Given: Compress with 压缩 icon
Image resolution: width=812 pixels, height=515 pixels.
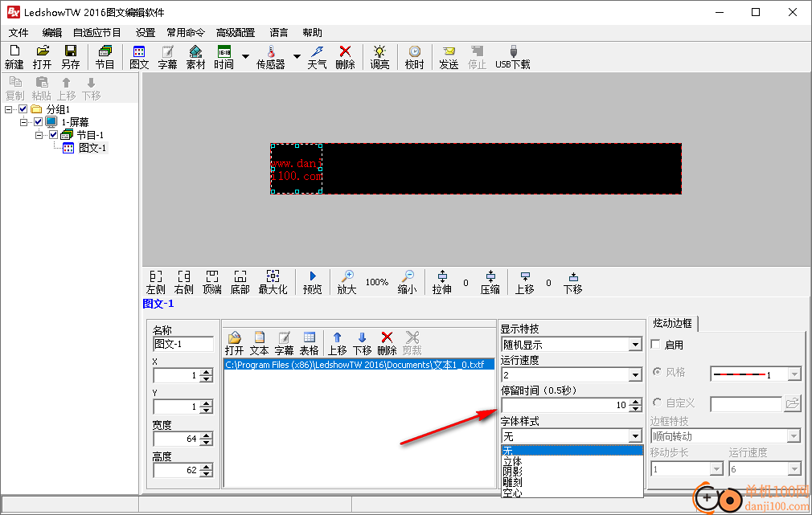Looking at the screenshot, I should 490,282.
